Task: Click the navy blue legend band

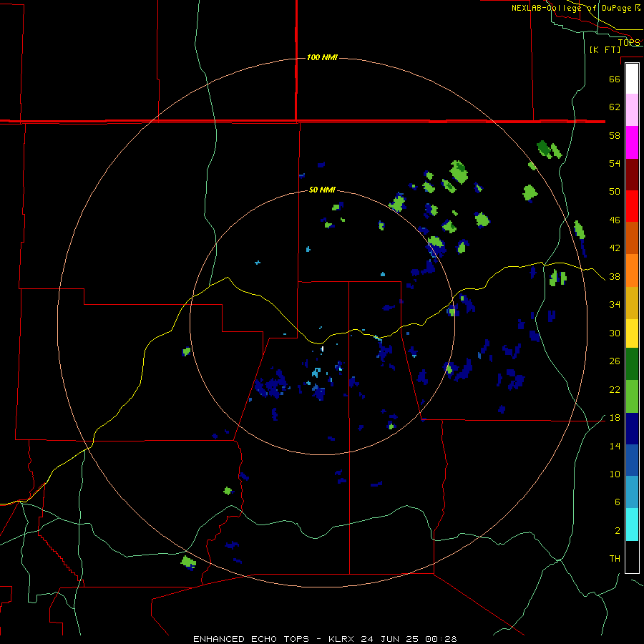Action: pyautogui.click(x=632, y=429)
